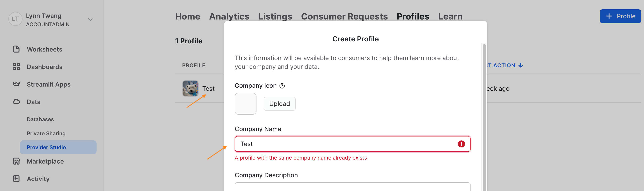Click the Upload button for company icon
This screenshot has width=644, height=191.
click(280, 104)
